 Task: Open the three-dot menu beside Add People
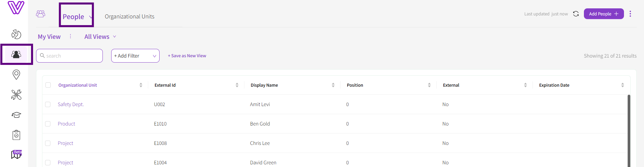click(630, 14)
